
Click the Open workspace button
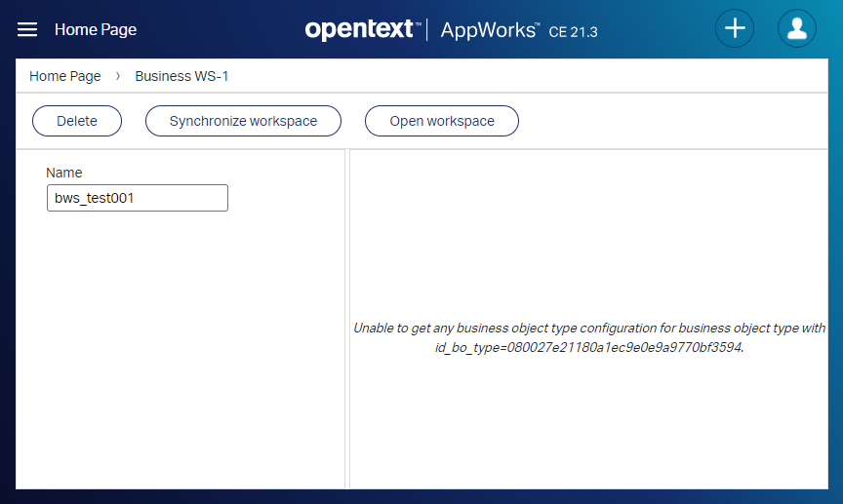tap(441, 121)
